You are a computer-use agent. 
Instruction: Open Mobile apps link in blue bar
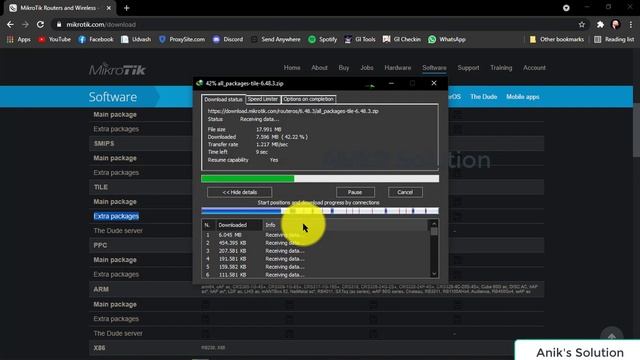click(x=522, y=97)
